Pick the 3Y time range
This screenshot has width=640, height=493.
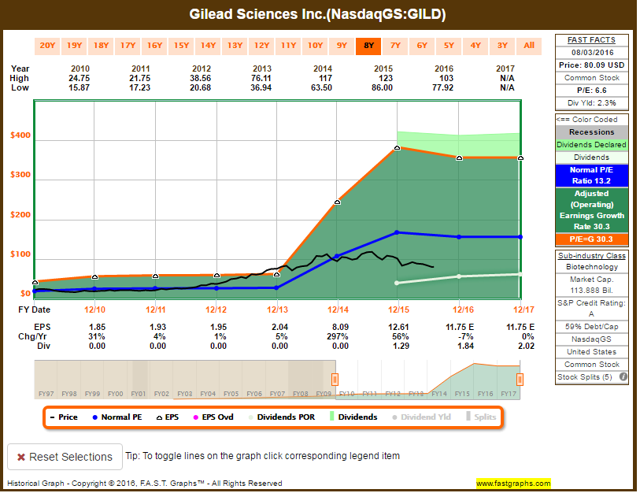(502, 46)
